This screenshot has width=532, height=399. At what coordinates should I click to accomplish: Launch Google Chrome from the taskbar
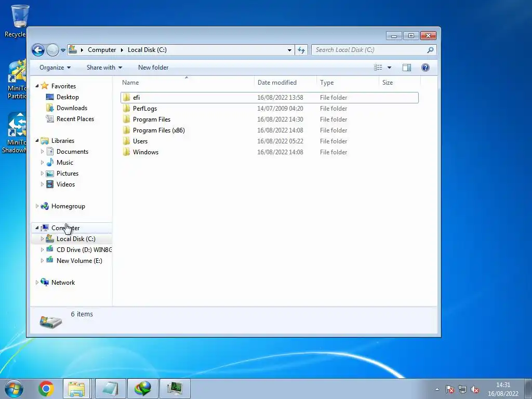pos(46,389)
